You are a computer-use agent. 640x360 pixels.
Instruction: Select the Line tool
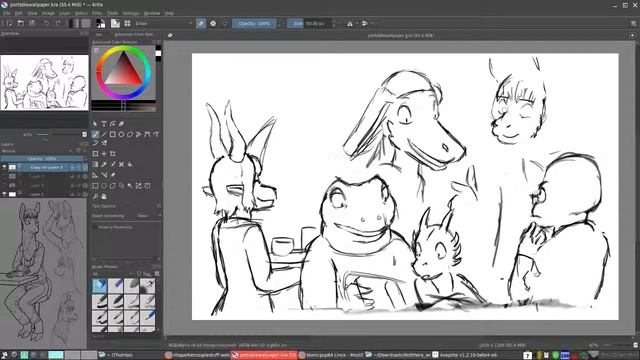[104, 134]
